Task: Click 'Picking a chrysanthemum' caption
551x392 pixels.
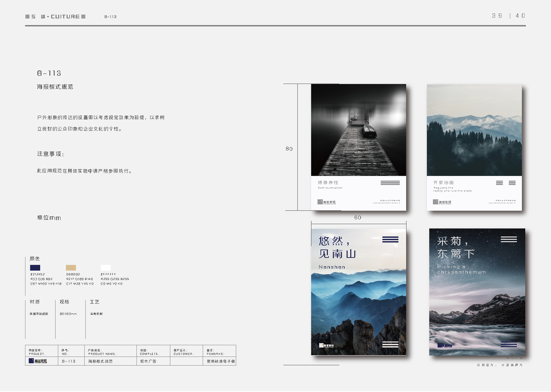Action: (461, 269)
